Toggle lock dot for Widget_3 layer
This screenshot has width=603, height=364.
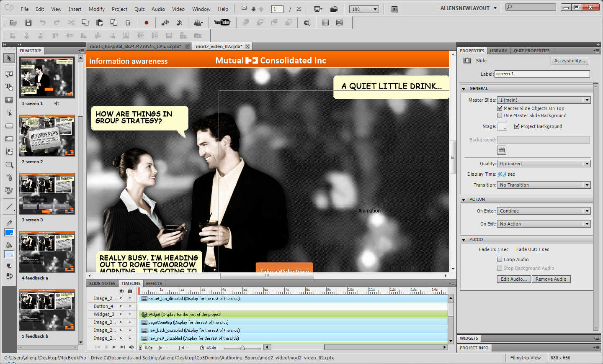coord(130,314)
